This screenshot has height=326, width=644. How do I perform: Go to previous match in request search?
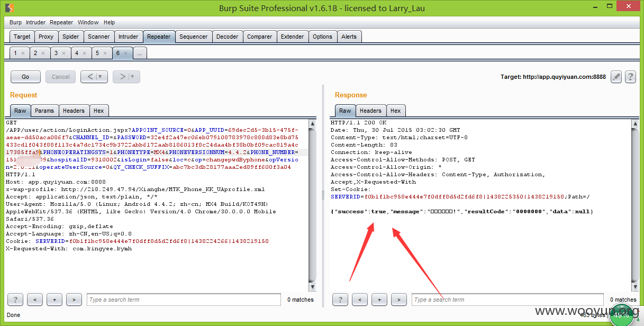[x=35, y=300]
